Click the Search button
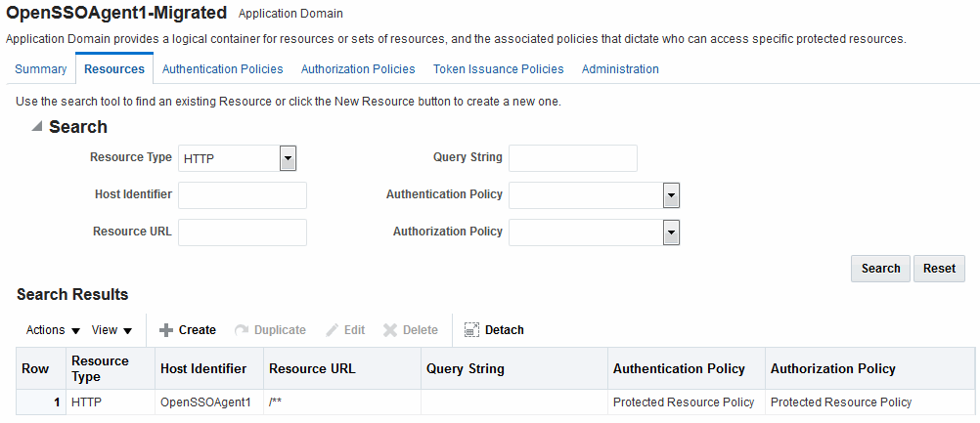The image size is (980, 423). pos(880,269)
